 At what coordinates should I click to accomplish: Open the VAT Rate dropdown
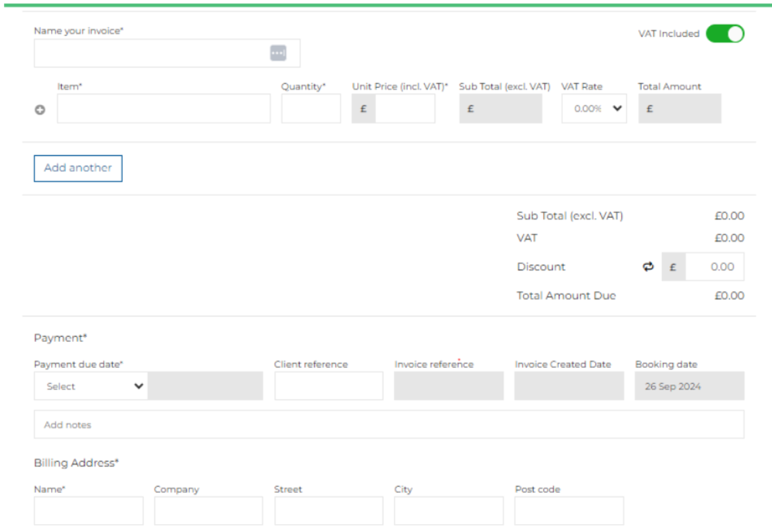[594, 109]
